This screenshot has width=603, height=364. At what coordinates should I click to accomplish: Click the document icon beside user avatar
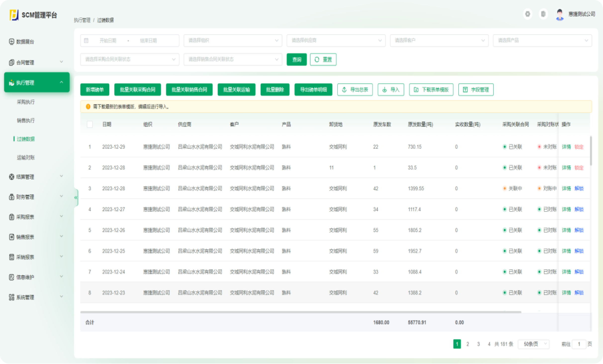[x=543, y=14]
